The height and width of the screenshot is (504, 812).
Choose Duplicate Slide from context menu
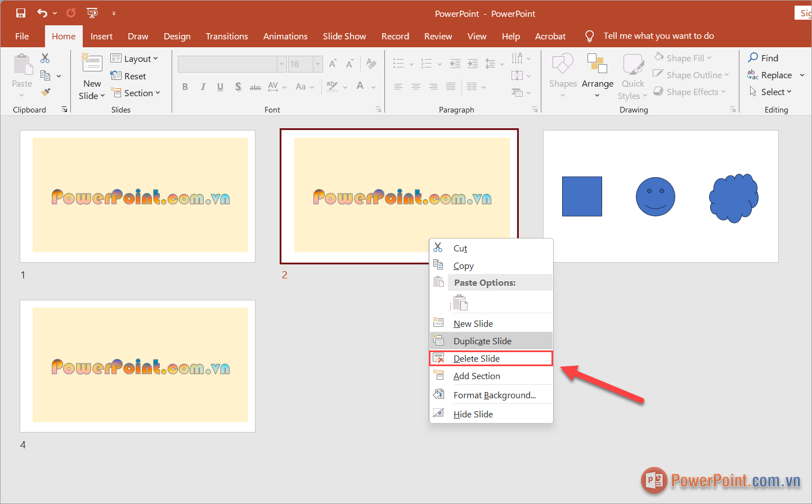click(491, 341)
